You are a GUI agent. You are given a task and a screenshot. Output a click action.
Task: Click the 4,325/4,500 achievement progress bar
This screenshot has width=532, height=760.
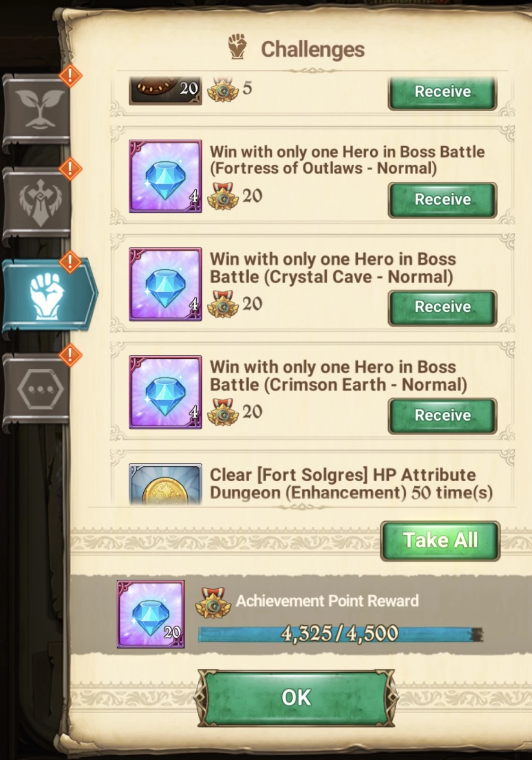(340, 634)
